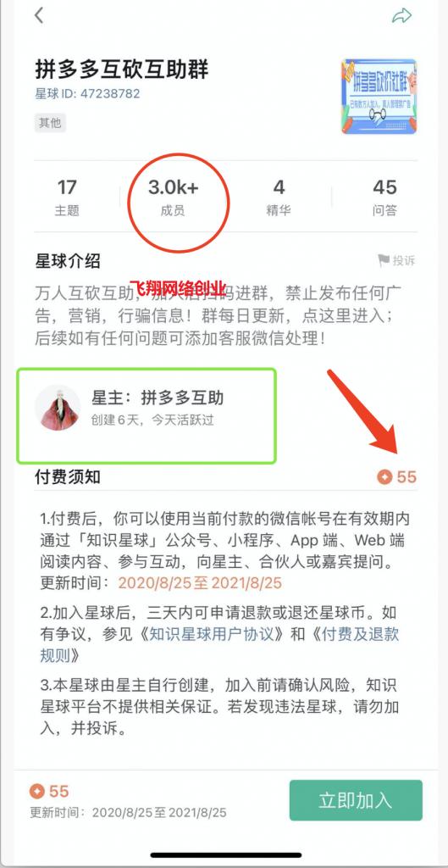Tap the 2020/8/25至2021/8/25 validity date
Image resolution: width=448 pixels, height=868 pixels.
[x=200, y=583]
